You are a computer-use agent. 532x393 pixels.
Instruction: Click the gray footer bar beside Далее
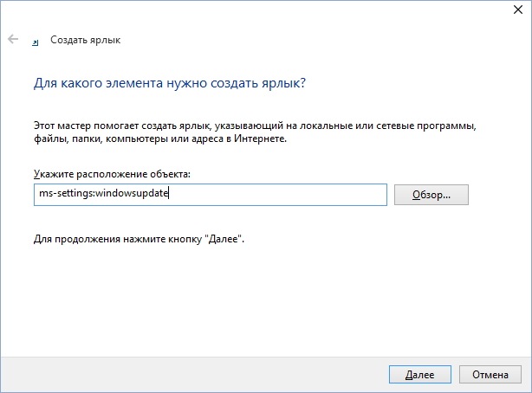pos(193,374)
